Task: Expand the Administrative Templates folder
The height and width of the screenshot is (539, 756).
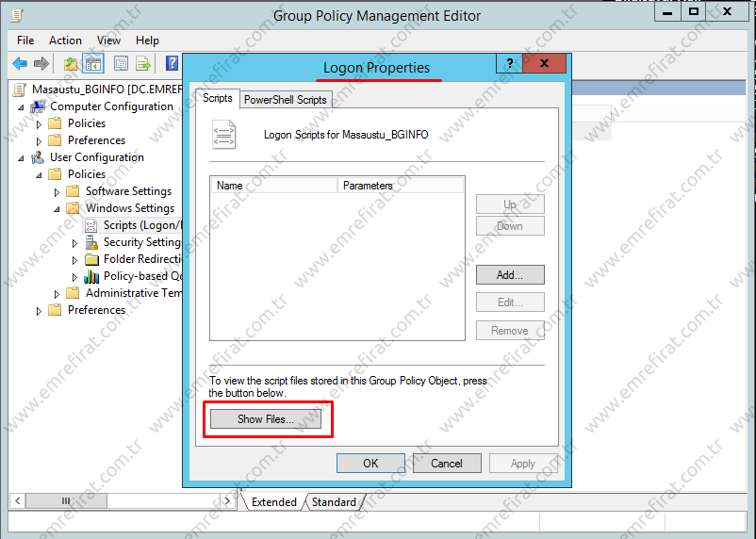Action: [58, 293]
